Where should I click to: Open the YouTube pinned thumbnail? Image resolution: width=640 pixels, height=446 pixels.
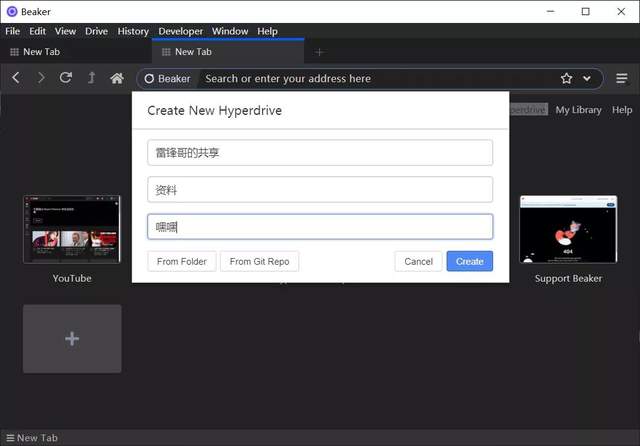(72, 229)
